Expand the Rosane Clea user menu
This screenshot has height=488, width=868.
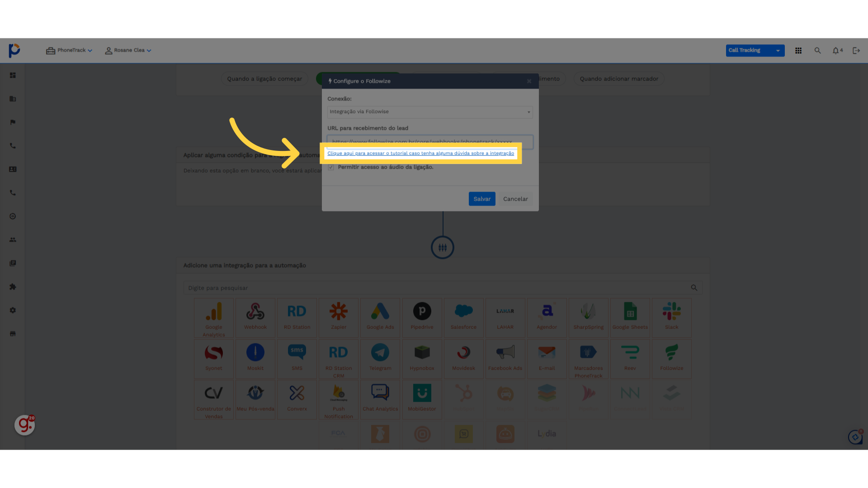[128, 51]
